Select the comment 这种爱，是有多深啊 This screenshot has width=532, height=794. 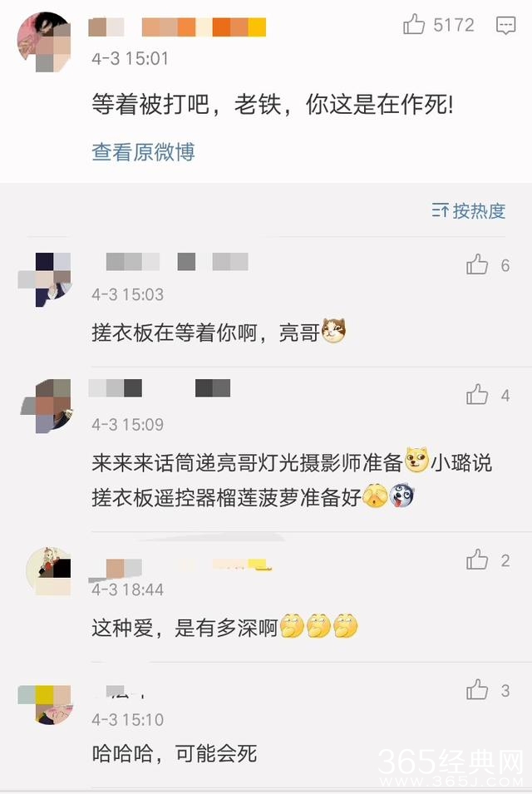pyautogui.click(x=224, y=628)
